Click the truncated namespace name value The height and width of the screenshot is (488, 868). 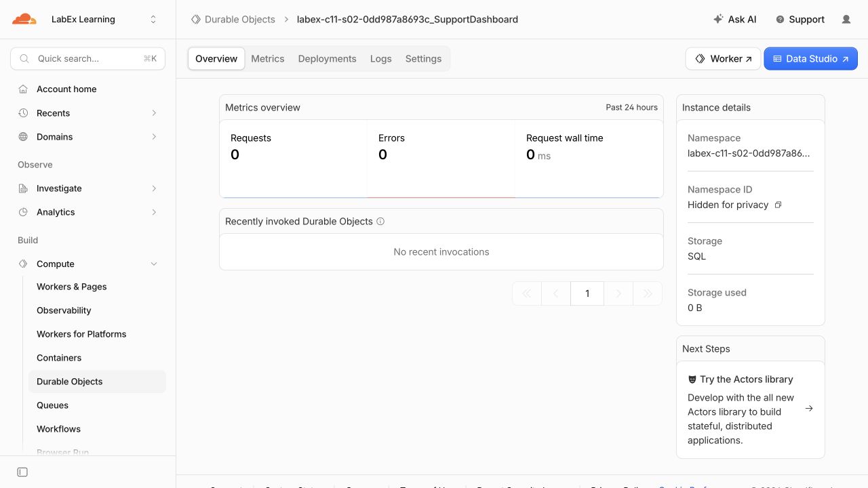point(749,153)
